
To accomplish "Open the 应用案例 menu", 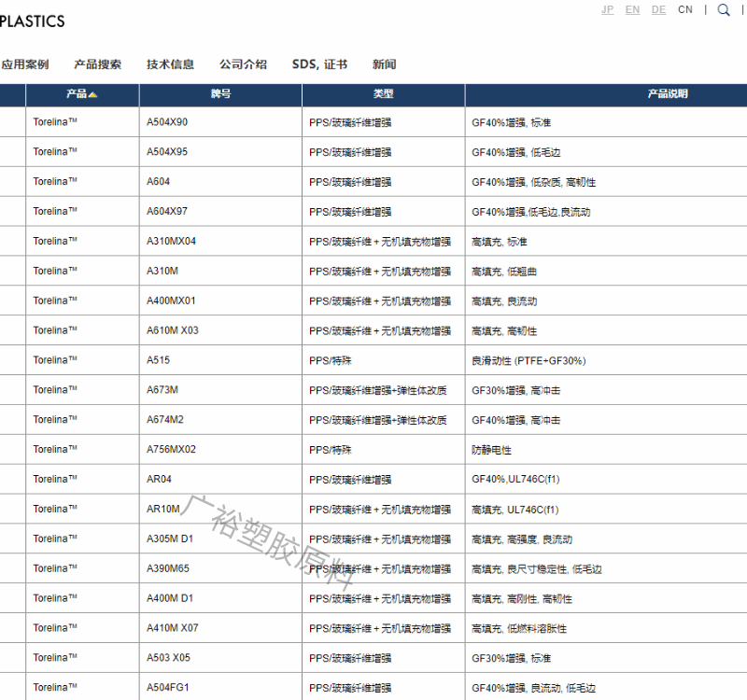I will pos(25,64).
